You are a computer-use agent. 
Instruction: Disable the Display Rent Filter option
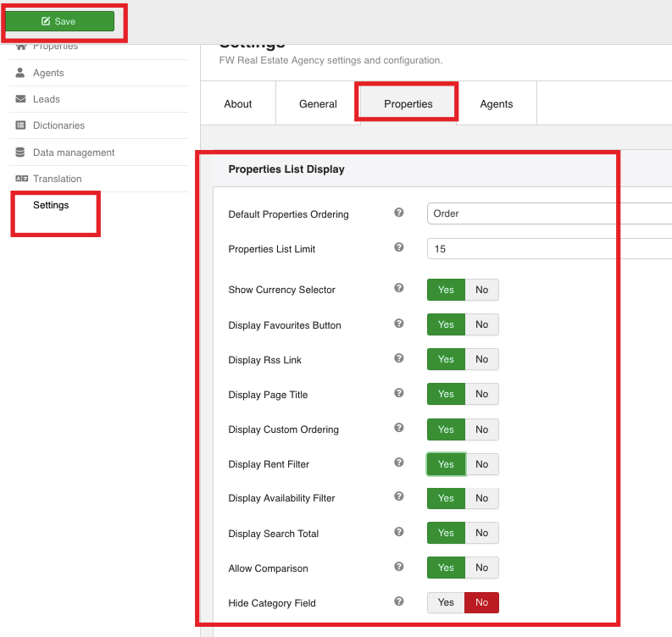[x=481, y=464]
